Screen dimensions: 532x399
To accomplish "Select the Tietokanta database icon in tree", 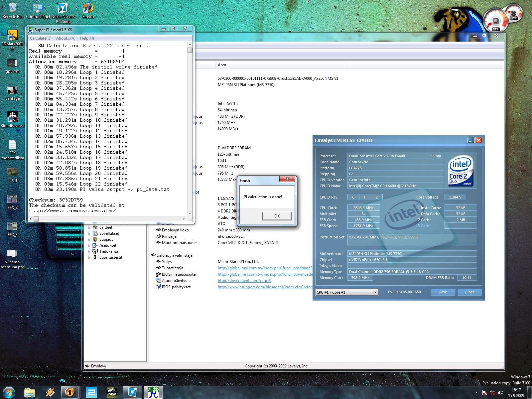I will 95,251.
